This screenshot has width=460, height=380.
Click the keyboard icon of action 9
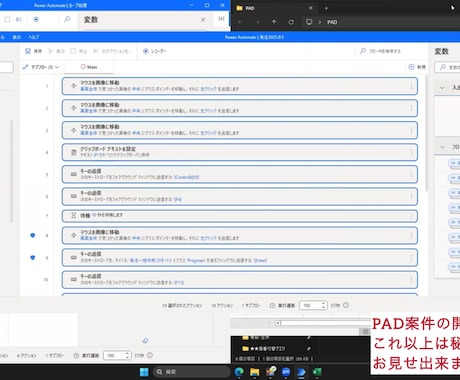74,258
